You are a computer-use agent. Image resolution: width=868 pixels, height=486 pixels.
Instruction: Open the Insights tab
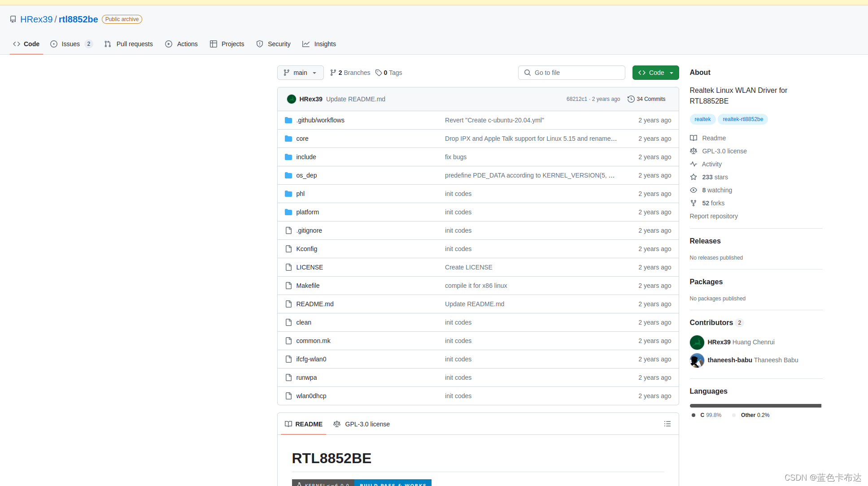click(319, 44)
